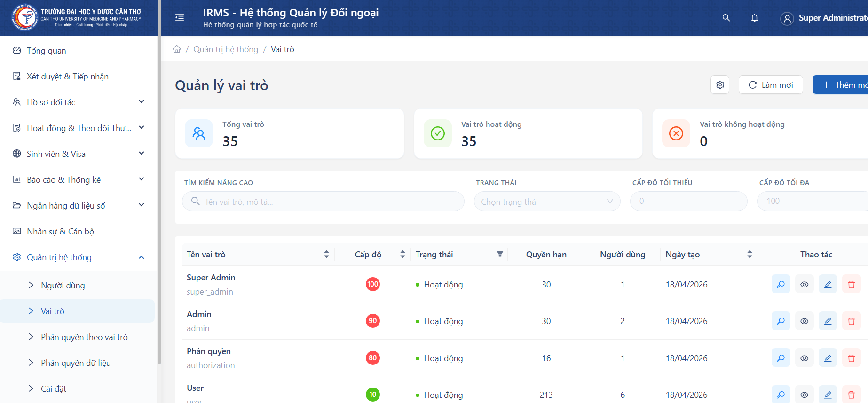The height and width of the screenshot is (403, 868).
Task: Collapse the sidebar using the menu fold icon
Action: [179, 18]
